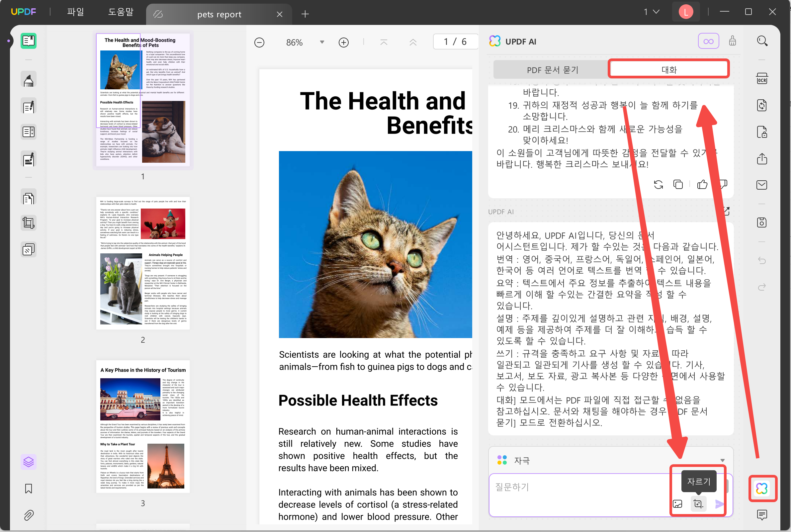Switch to the PDF 문서 묻기 tab
This screenshot has width=791, height=532.
click(553, 69)
